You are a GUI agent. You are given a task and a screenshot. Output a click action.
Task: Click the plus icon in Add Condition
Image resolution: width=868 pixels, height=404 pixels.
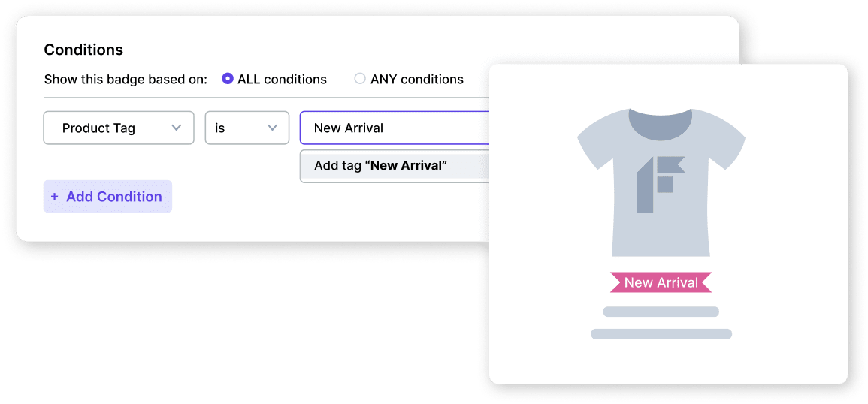coord(54,197)
